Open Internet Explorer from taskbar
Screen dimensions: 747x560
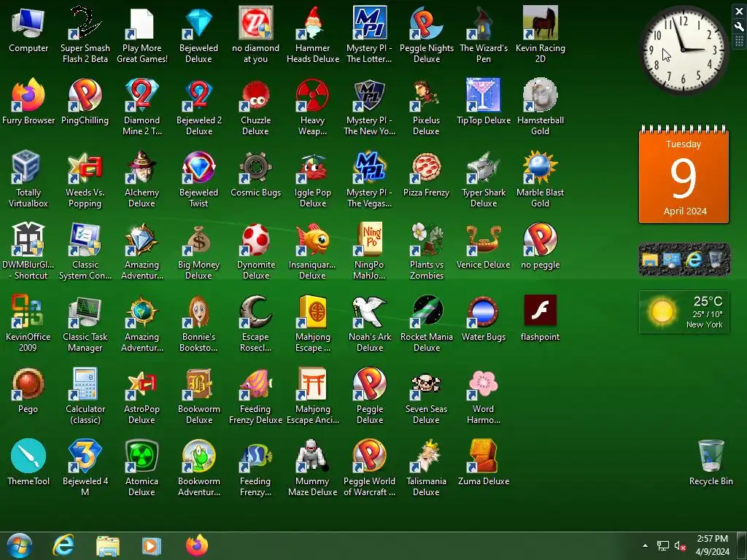[x=63, y=545]
